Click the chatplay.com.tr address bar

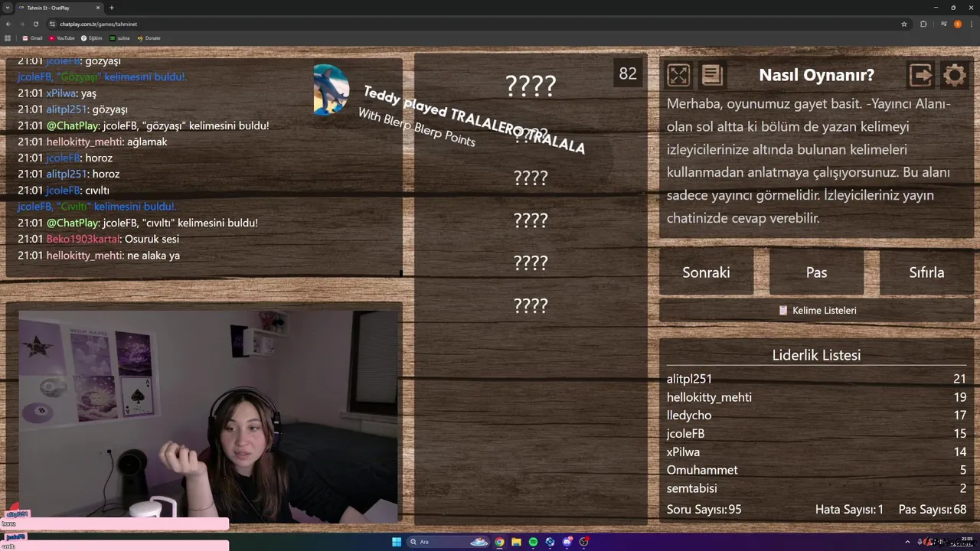tap(479, 24)
